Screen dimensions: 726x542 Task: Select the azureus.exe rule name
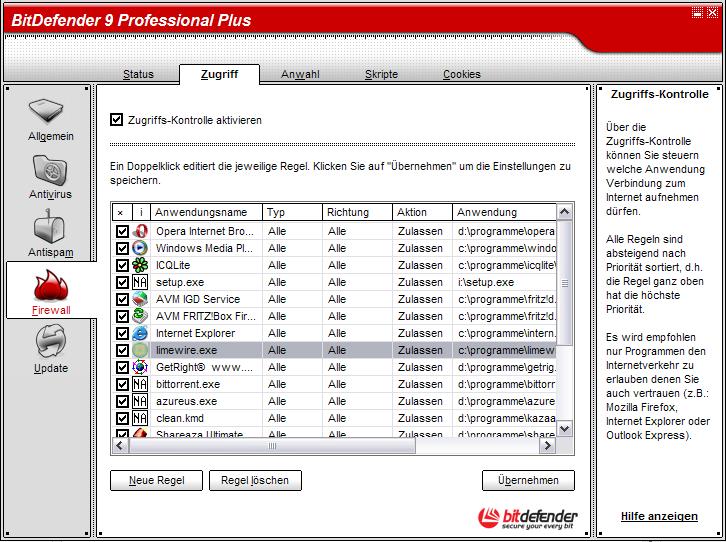pyautogui.click(x=187, y=401)
